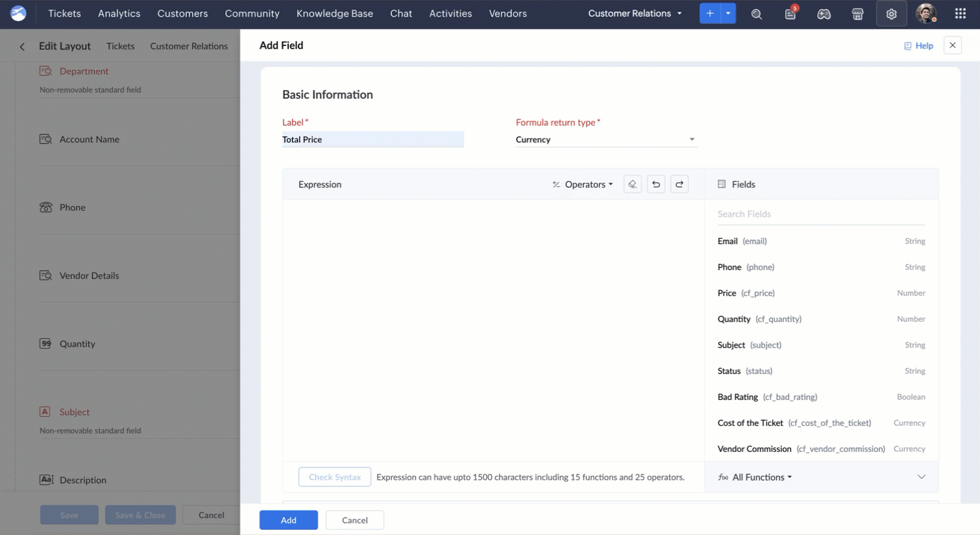Click the Label input field
Image resolution: width=980 pixels, height=535 pixels.
coord(373,140)
